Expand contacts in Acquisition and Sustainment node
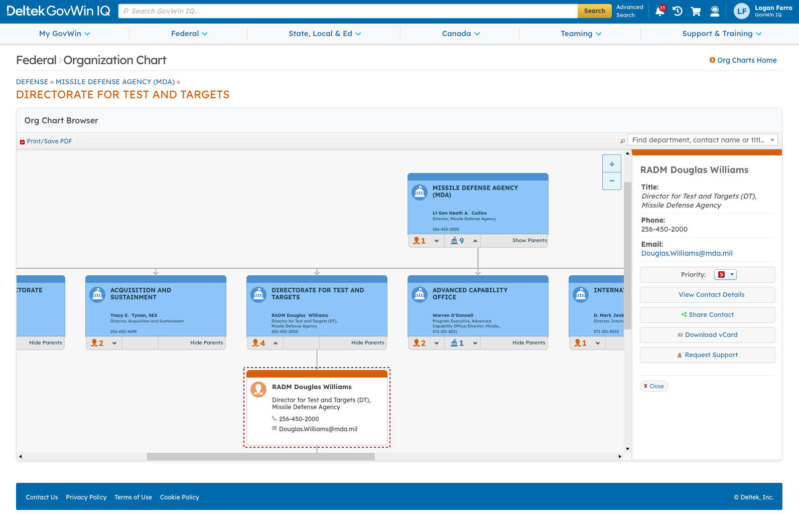This screenshot has height=532, width=799. tap(114, 343)
